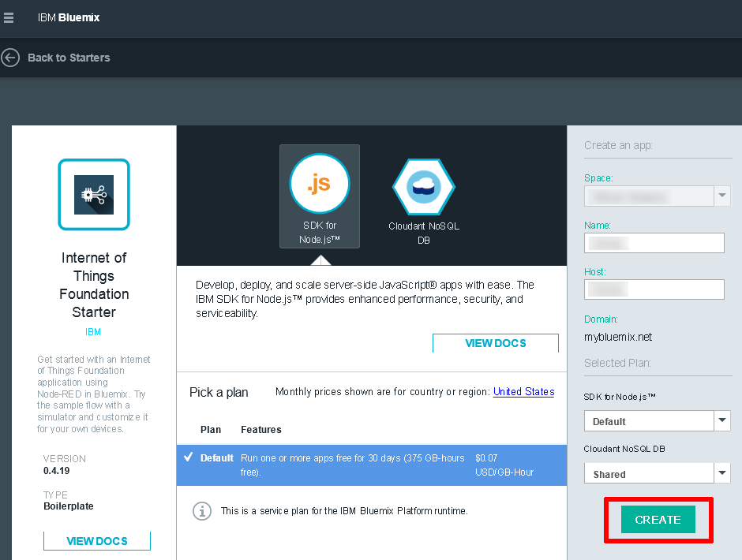Click the IBM provider link under starter title

(93, 331)
